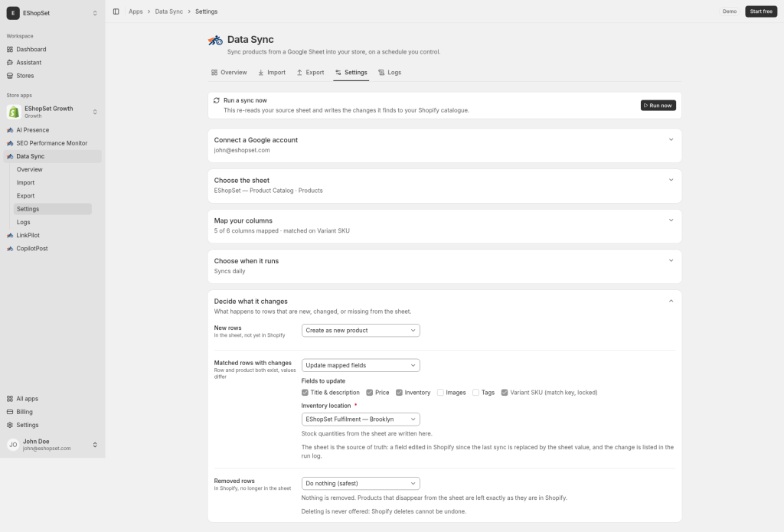Uncheck the Price field checkbox
Image resolution: width=784 pixels, height=532 pixels.
[x=370, y=393]
